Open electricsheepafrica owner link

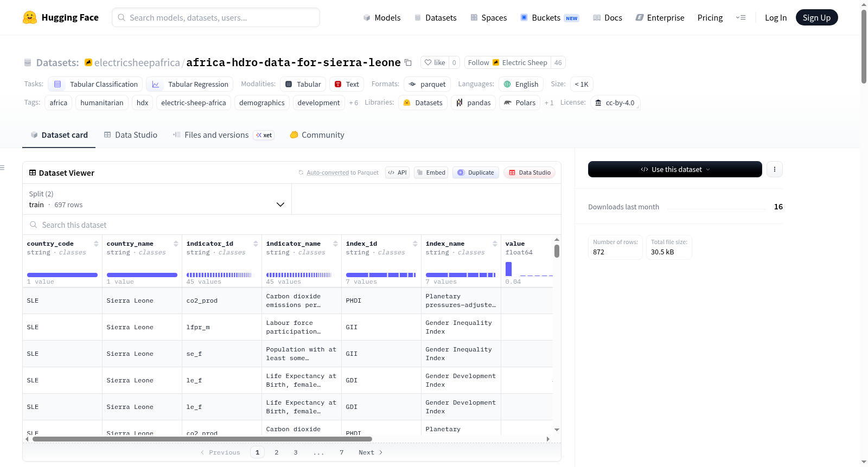[x=137, y=62]
